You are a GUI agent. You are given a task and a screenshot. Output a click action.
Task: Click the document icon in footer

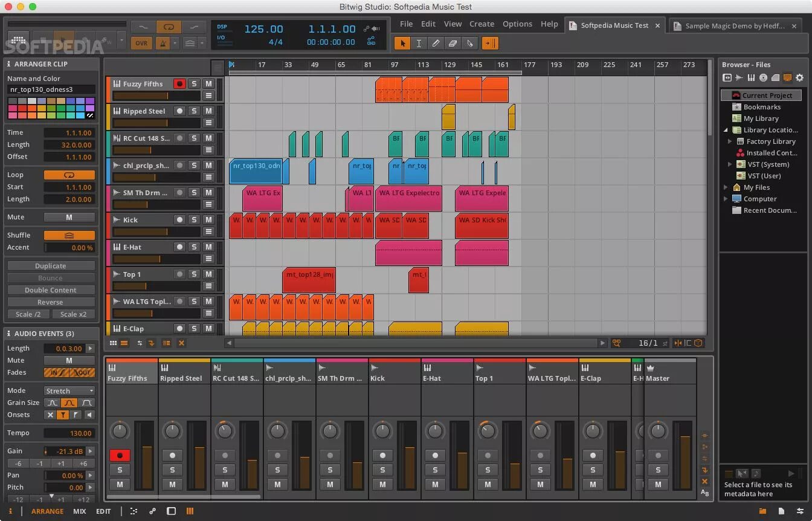(781, 511)
